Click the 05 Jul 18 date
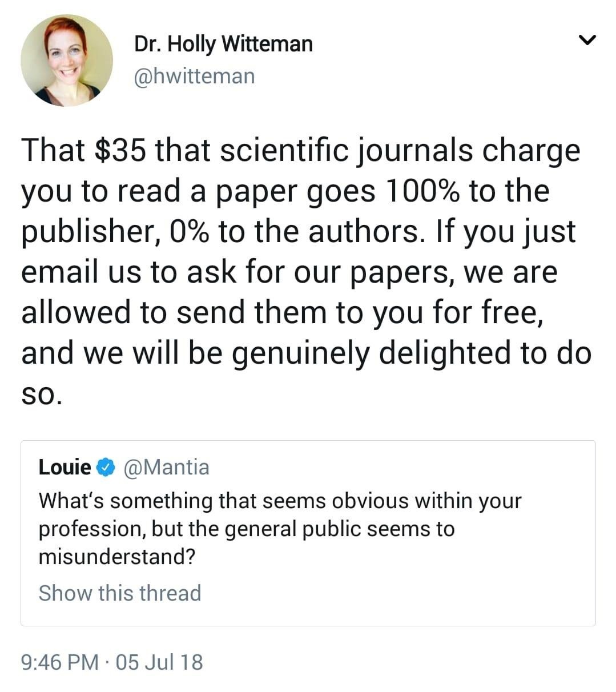Image resolution: width=616 pixels, height=692 pixels. coord(159,662)
